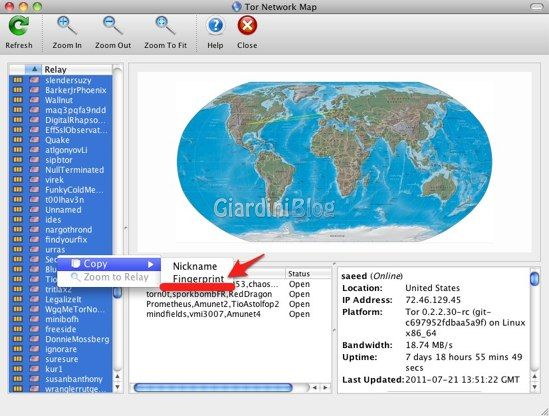Click the green Refresh icon
The image size is (549, 416).
19,26
